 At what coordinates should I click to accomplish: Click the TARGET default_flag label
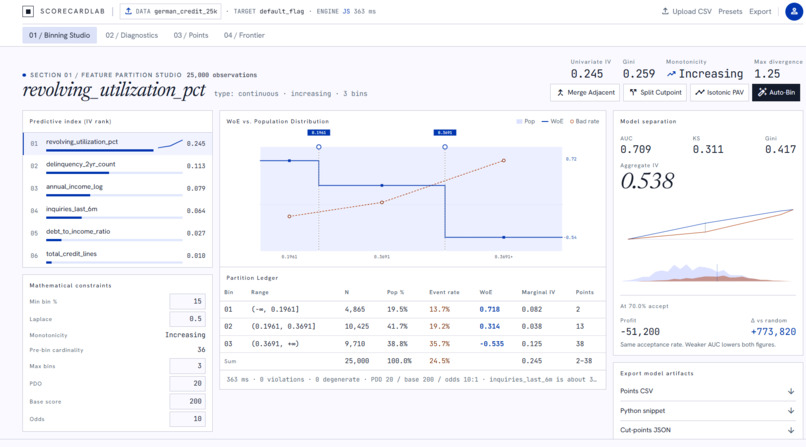269,11
